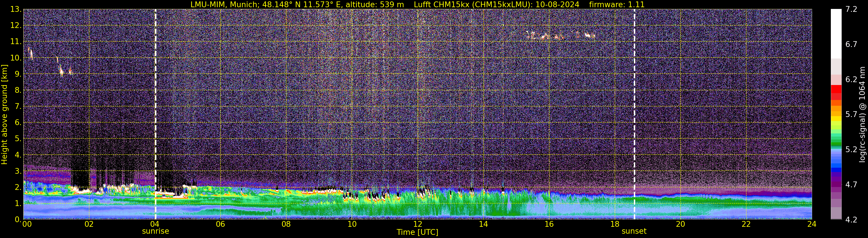Viewport: 868px width, 238px height.
Task: Click colorbar tick label '5.2'
Action: point(851,149)
